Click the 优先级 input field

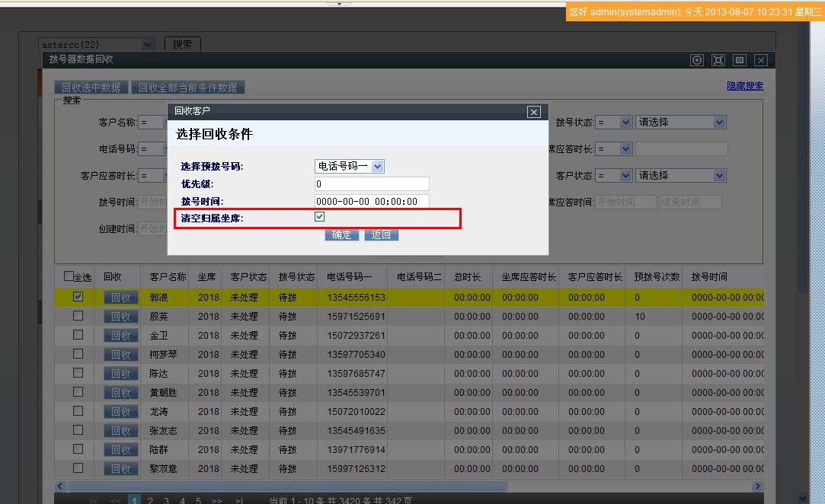coord(372,184)
